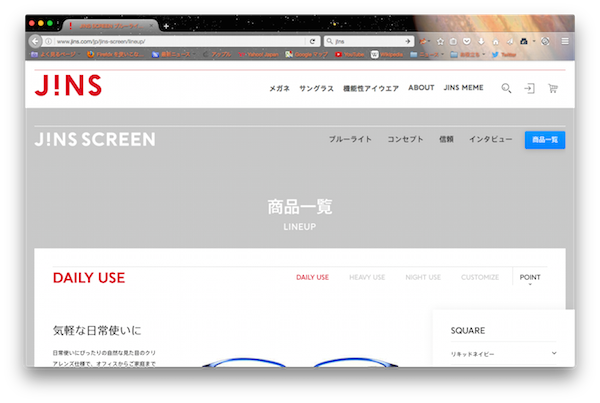The image size is (600, 403).
Task: Select the JINS SCREEN browser tab
Action: [x=110, y=26]
